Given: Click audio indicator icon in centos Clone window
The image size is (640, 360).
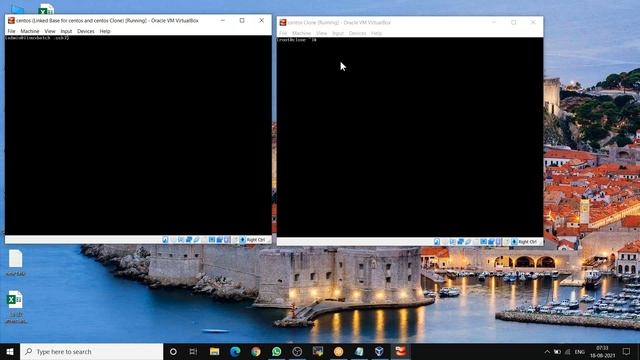Looking at the screenshot, I should coord(453,242).
